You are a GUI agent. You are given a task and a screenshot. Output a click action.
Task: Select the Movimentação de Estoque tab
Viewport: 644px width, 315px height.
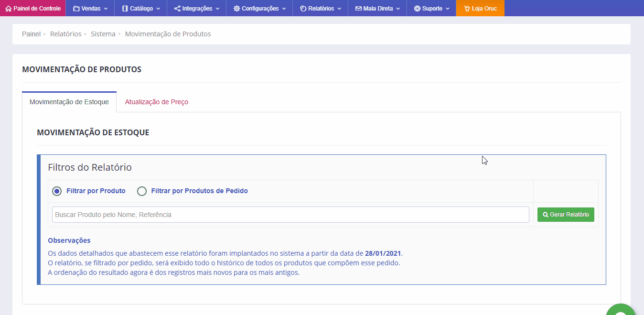(69, 102)
